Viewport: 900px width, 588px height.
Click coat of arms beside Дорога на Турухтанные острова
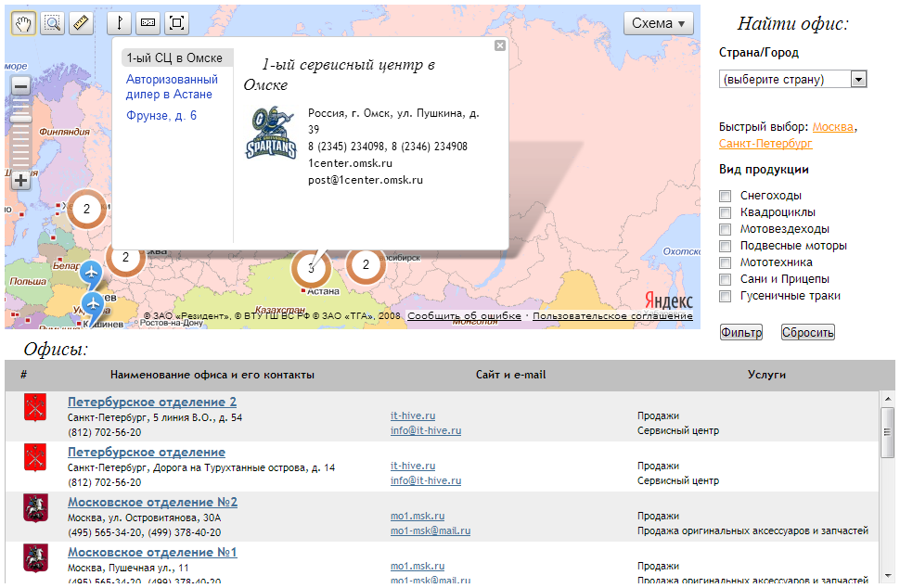pos(35,458)
